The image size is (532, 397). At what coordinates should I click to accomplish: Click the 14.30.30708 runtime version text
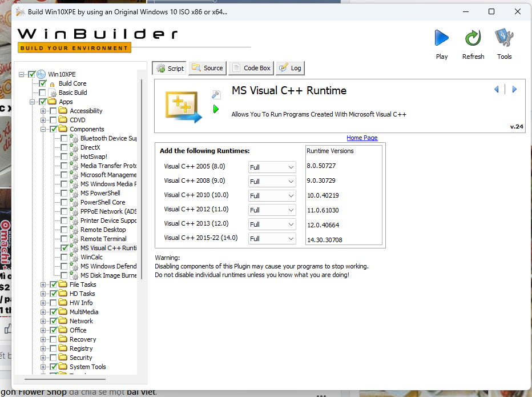click(324, 240)
